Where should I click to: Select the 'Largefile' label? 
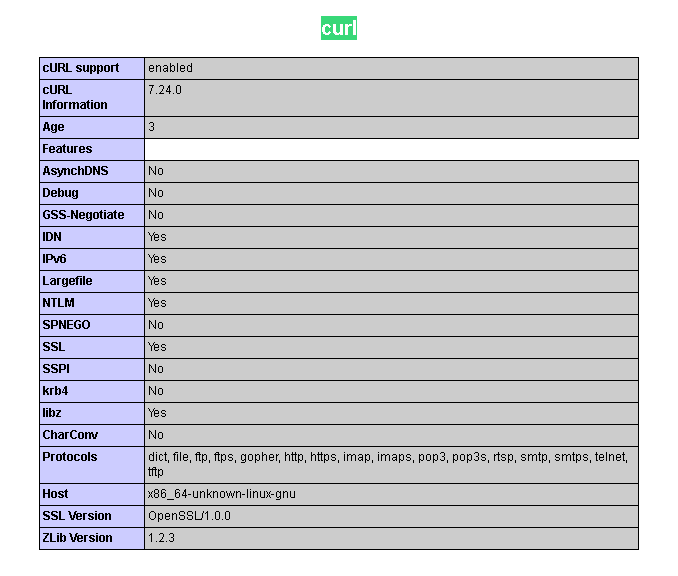point(67,281)
